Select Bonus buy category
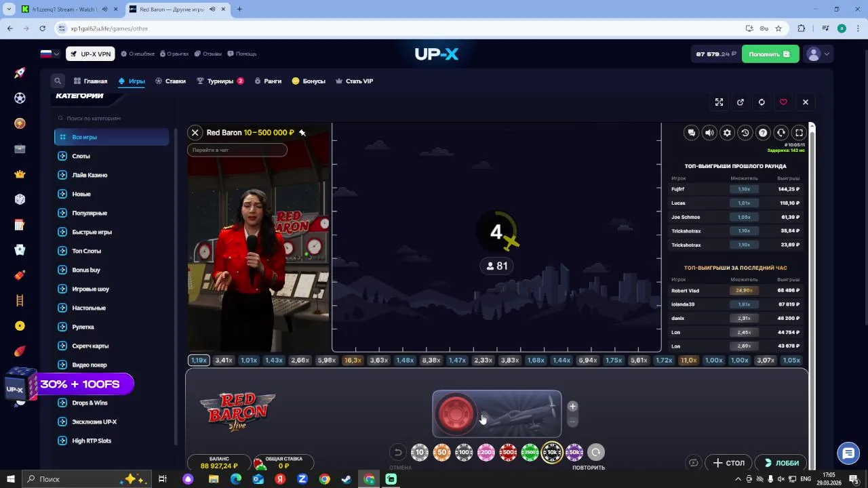 [x=112, y=270]
